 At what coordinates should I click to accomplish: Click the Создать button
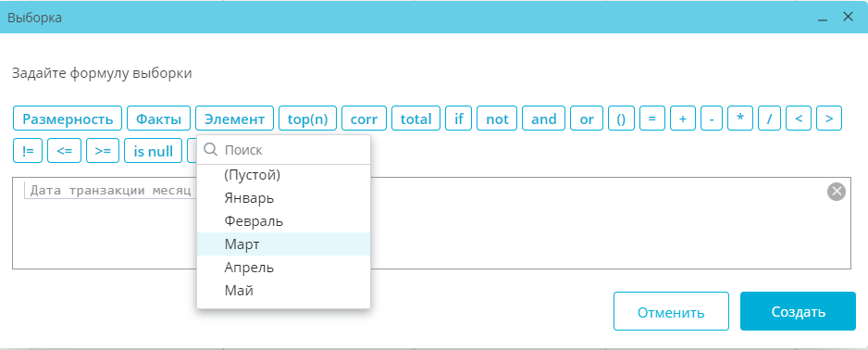(x=798, y=311)
